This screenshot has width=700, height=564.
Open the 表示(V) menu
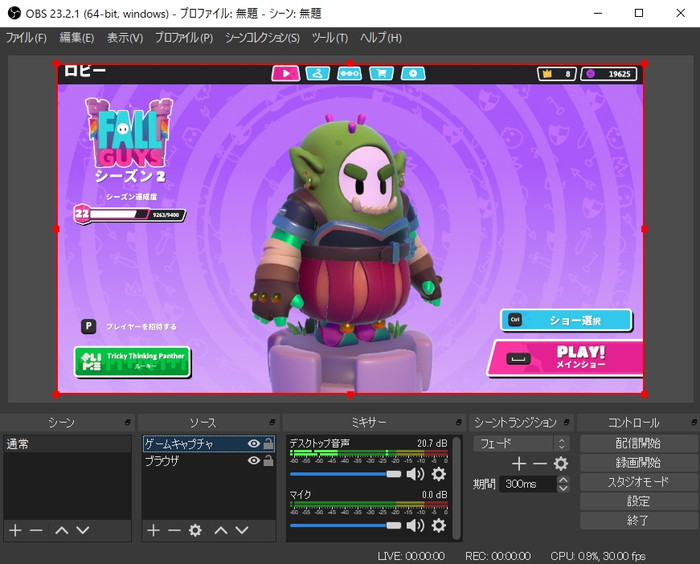tap(125, 38)
